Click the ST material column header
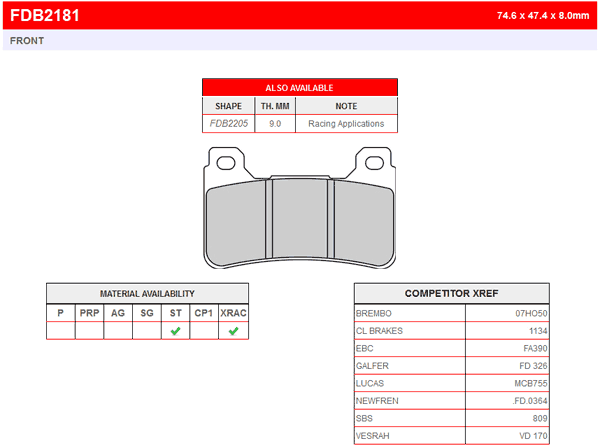 [176, 313]
